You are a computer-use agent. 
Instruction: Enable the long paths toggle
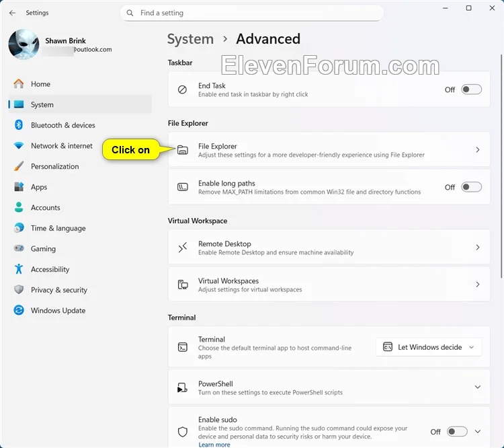pos(471,187)
